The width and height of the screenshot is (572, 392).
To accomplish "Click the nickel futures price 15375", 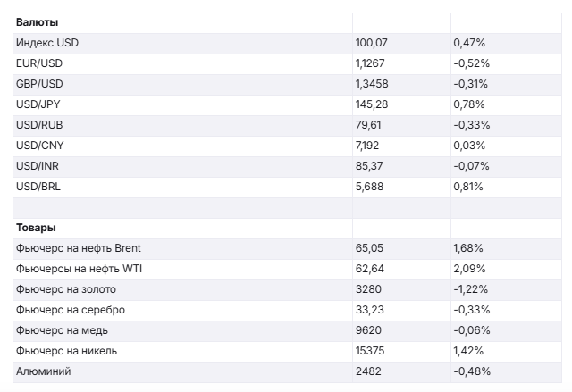I will (370, 351).
